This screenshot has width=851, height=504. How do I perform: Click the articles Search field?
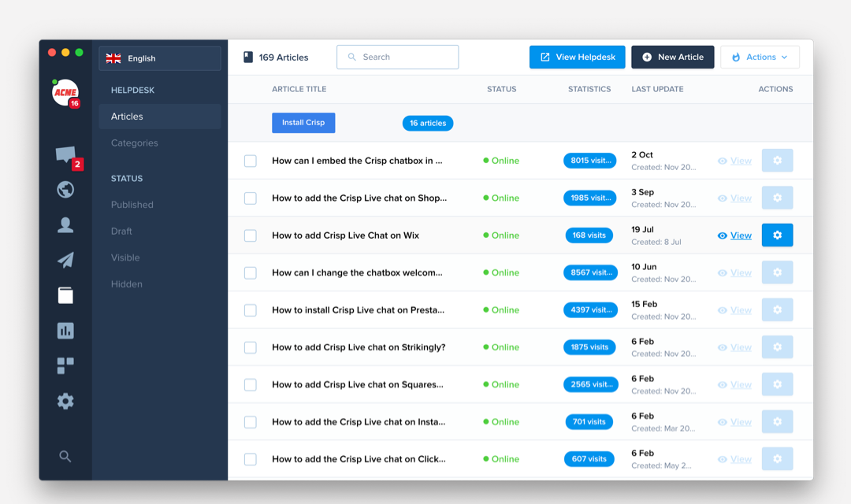tap(397, 57)
